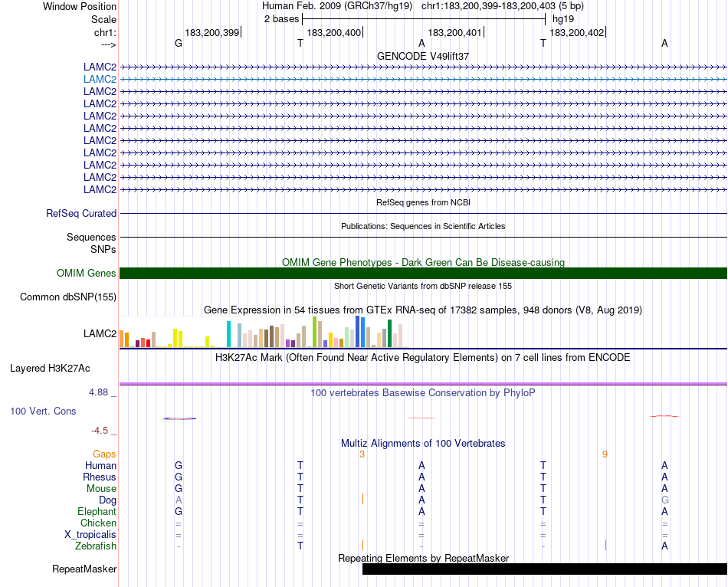Click the purple H3K27Ac signal line
The image size is (728, 587).
pyautogui.click(x=423, y=384)
